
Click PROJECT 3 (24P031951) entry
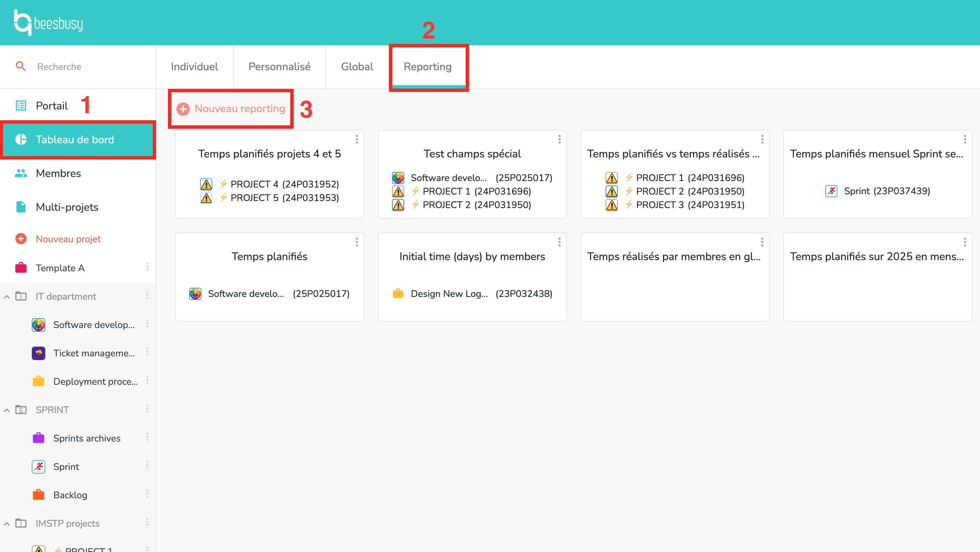coord(675,205)
